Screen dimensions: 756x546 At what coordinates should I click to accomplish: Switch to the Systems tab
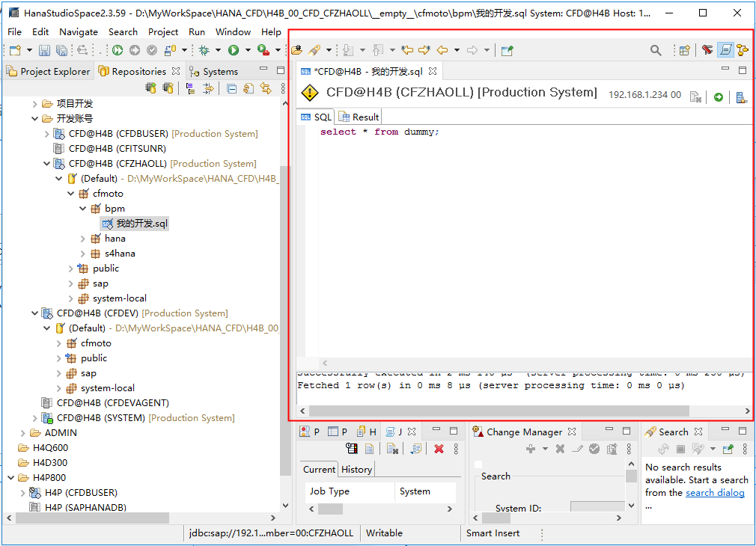pyautogui.click(x=214, y=71)
